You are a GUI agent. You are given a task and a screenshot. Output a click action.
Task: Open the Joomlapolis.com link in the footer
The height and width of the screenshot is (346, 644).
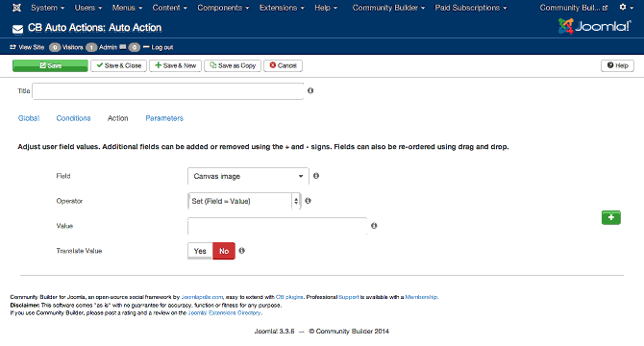point(202,297)
